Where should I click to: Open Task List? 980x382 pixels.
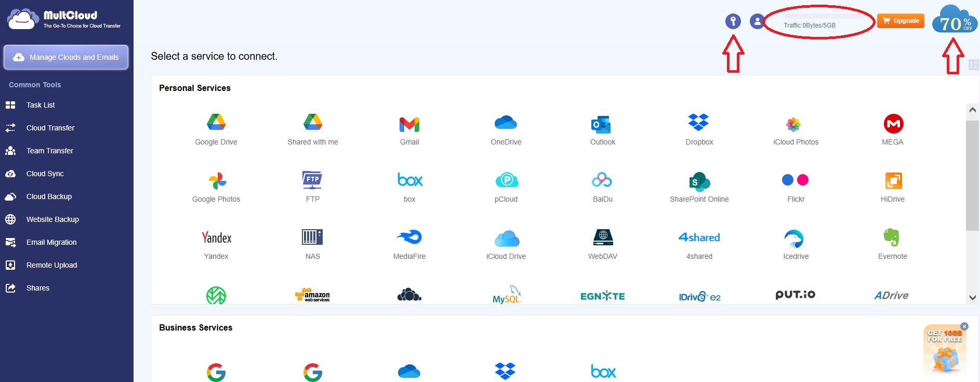point(41,105)
